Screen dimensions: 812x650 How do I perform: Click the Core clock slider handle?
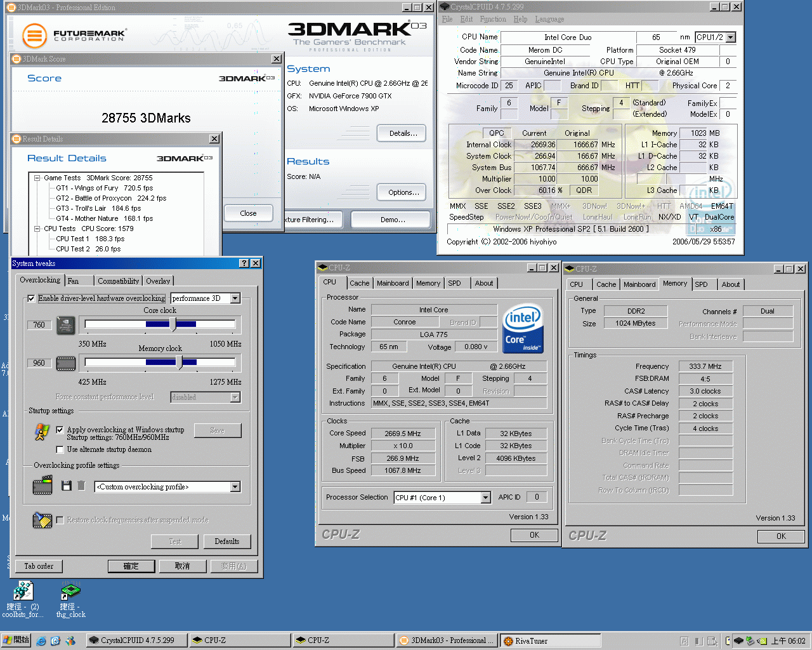point(173,324)
